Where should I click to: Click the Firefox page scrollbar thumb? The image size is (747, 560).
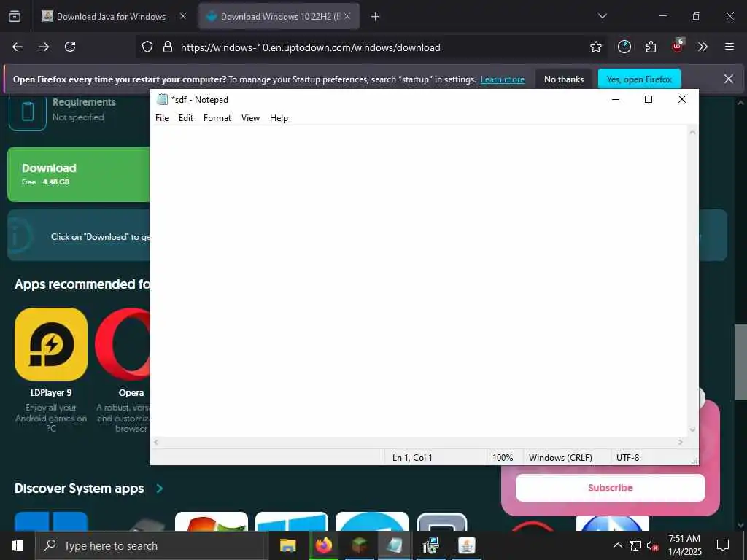740,362
